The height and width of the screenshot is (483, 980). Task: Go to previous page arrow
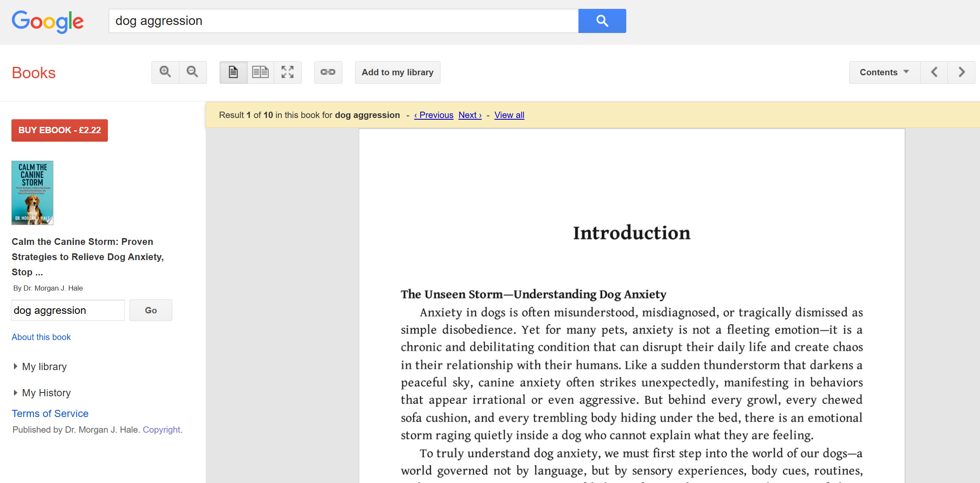(934, 72)
